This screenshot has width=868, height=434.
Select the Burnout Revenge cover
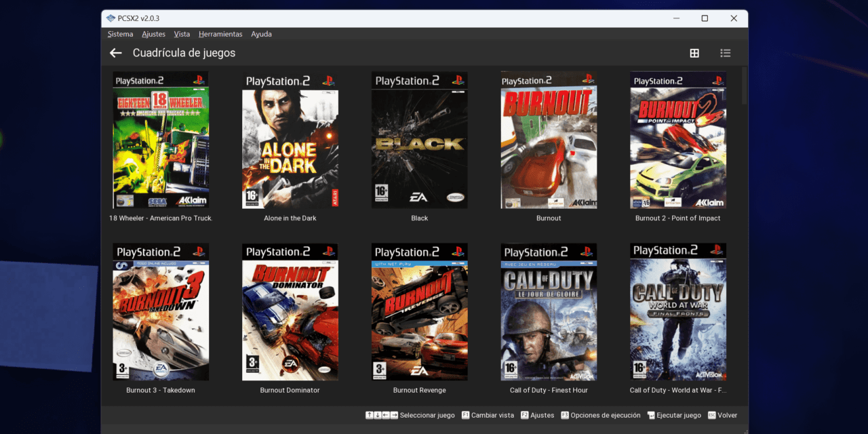coord(419,312)
